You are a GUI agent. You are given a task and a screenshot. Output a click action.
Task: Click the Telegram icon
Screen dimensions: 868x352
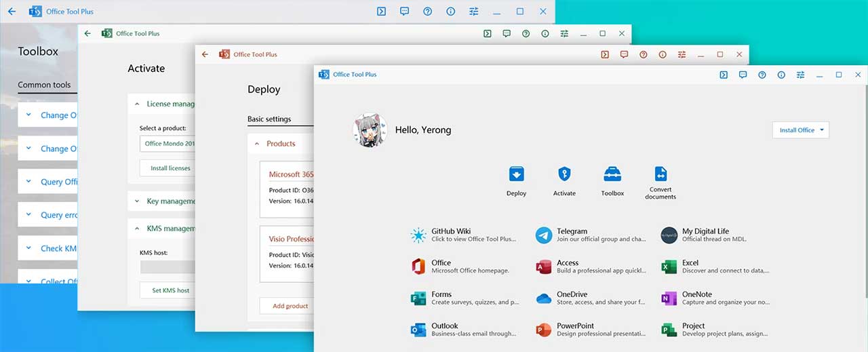click(543, 235)
